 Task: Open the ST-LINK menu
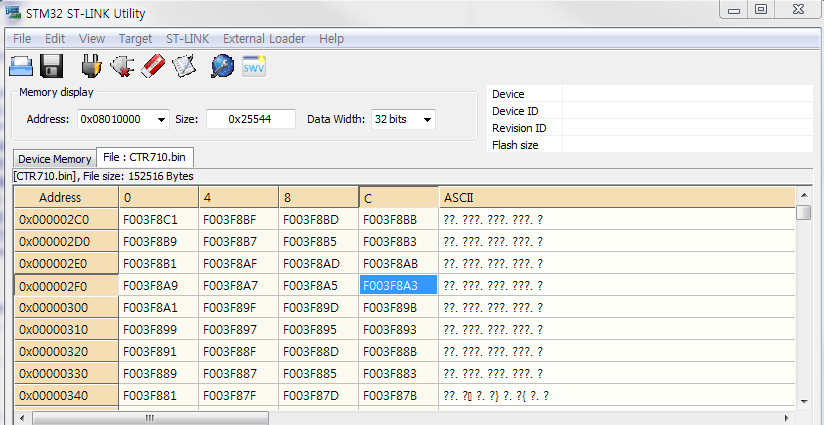pyautogui.click(x=188, y=39)
